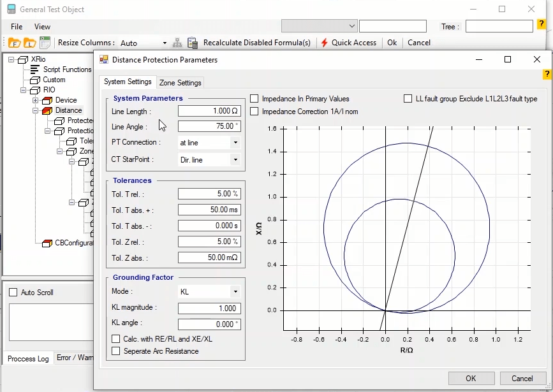553x392 pixels.
Task: Select the red Device block icon
Action: pos(47,100)
